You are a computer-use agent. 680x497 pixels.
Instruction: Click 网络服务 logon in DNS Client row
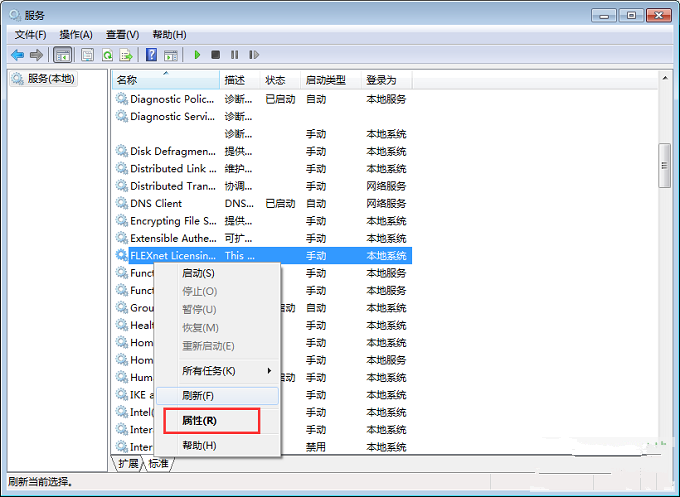pos(386,203)
